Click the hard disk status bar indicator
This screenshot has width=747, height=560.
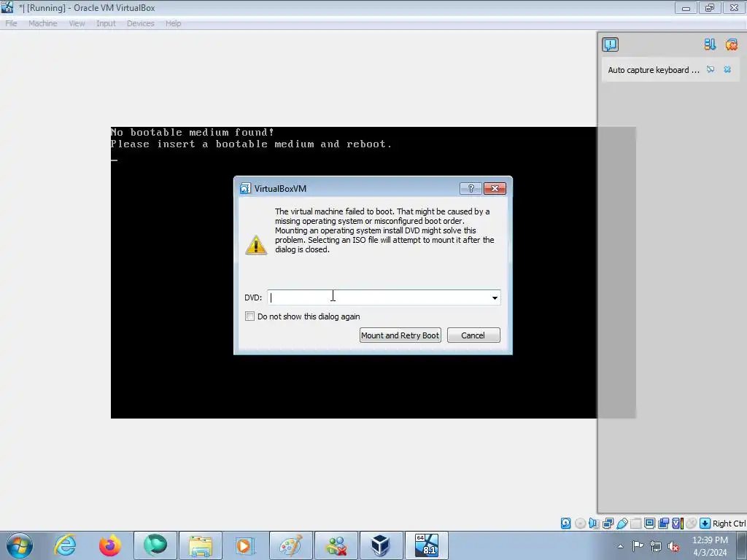(565, 524)
